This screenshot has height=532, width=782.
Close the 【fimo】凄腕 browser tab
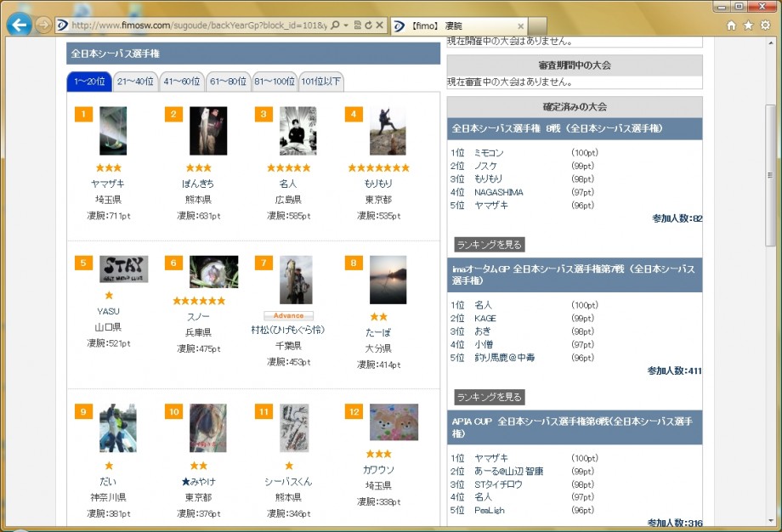coord(521,26)
